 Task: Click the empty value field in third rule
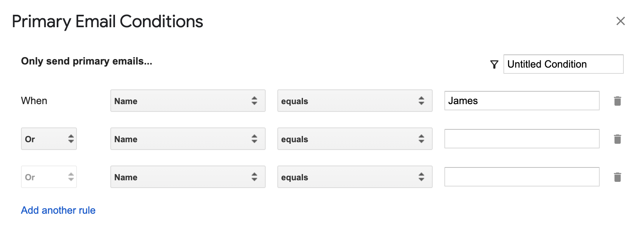click(522, 177)
